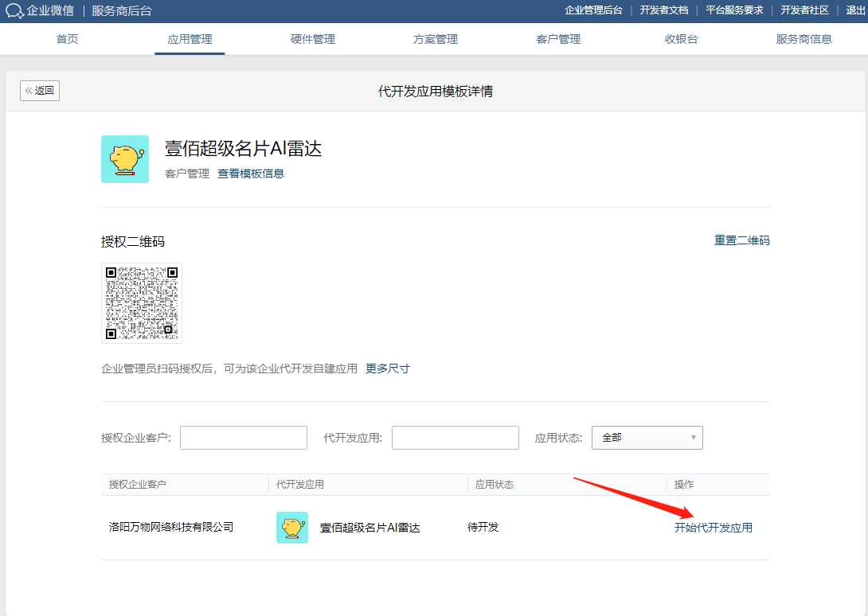868x616 pixels.
Task: Click 服务商后台 header text
Action: pyautogui.click(x=122, y=11)
